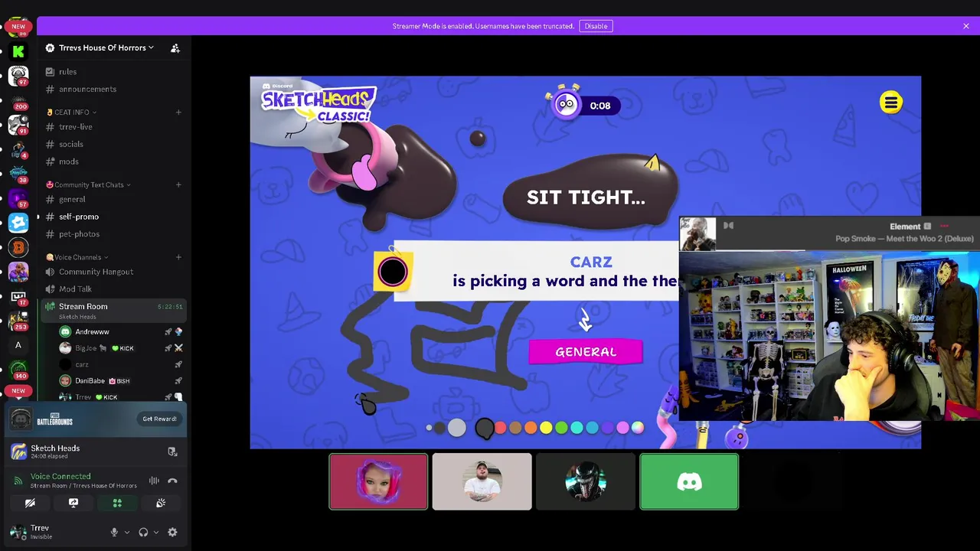Open the Sketch Heads hamburger menu

pos(890,103)
